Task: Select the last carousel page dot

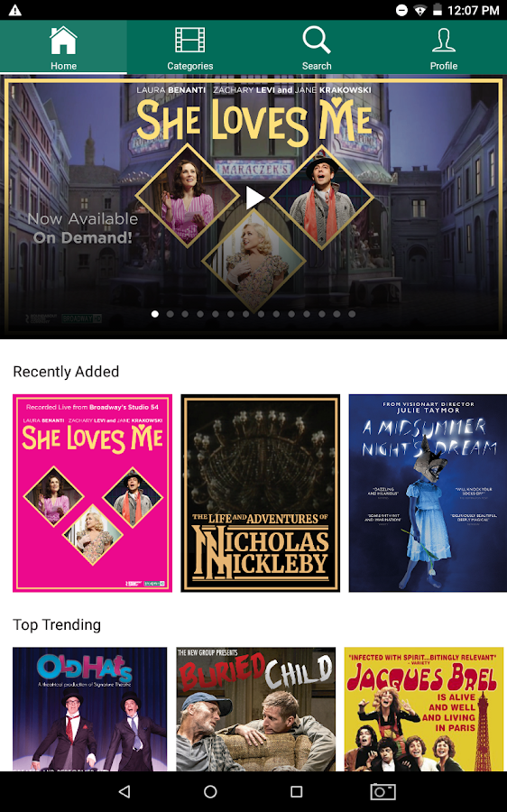Action: (352, 314)
